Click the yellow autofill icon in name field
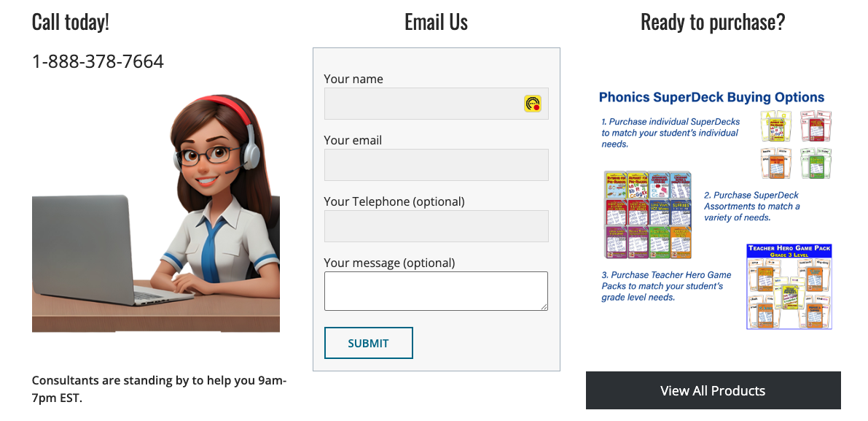The image size is (868, 421). tap(533, 104)
